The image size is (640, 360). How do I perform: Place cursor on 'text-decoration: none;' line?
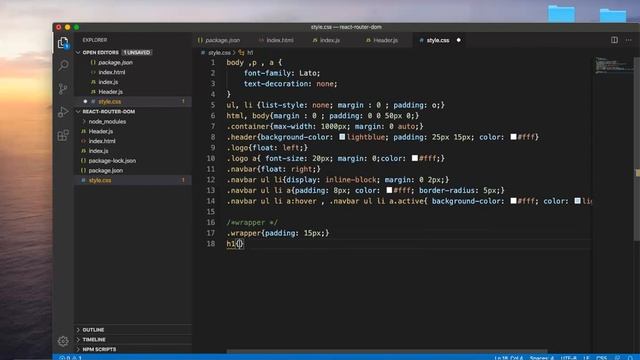click(x=291, y=84)
